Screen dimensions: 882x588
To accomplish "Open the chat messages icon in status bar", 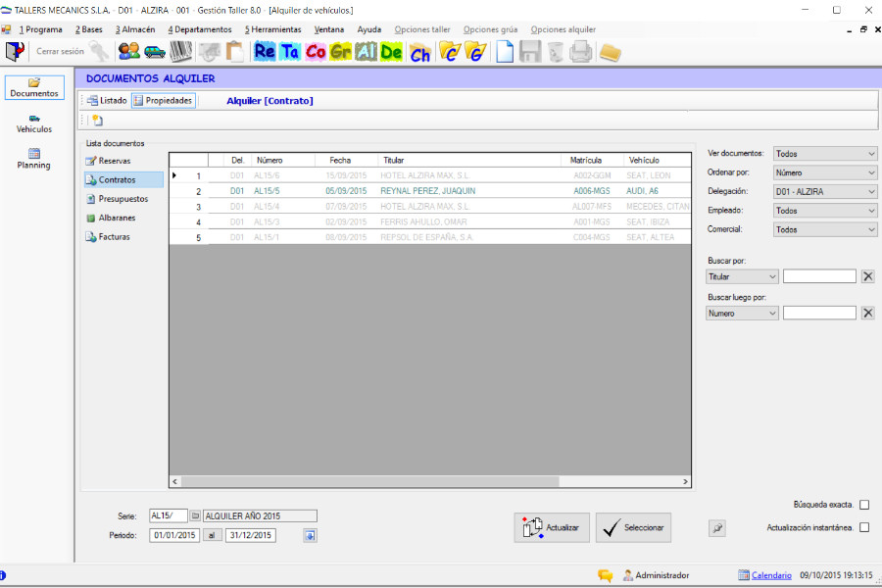I will point(606,575).
